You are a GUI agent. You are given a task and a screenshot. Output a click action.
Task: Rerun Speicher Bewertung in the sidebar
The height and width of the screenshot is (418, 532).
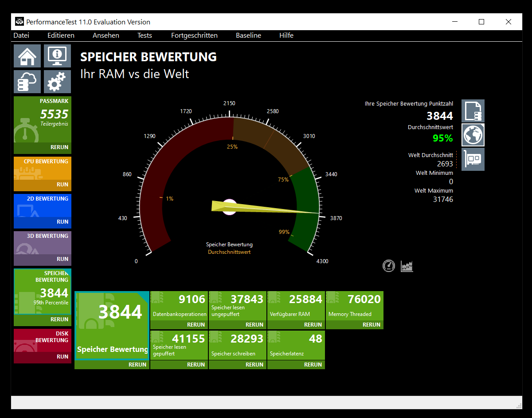click(x=43, y=319)
